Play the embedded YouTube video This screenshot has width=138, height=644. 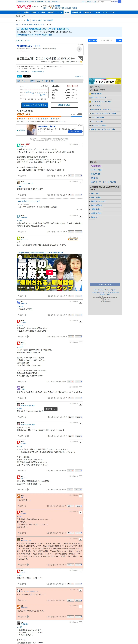tap(50, 273)
